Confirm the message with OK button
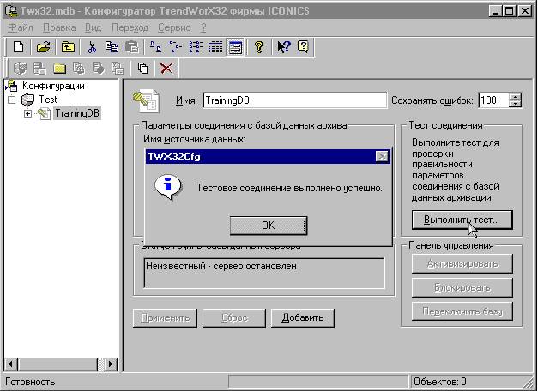 269,226
